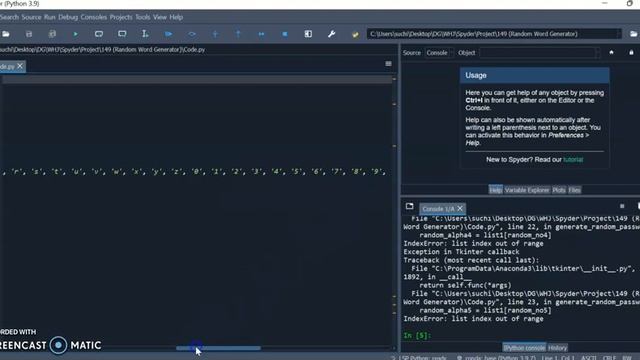Open the working directory path dropdown
Viewport: 640px width, 360px height.
pos(619,34)
